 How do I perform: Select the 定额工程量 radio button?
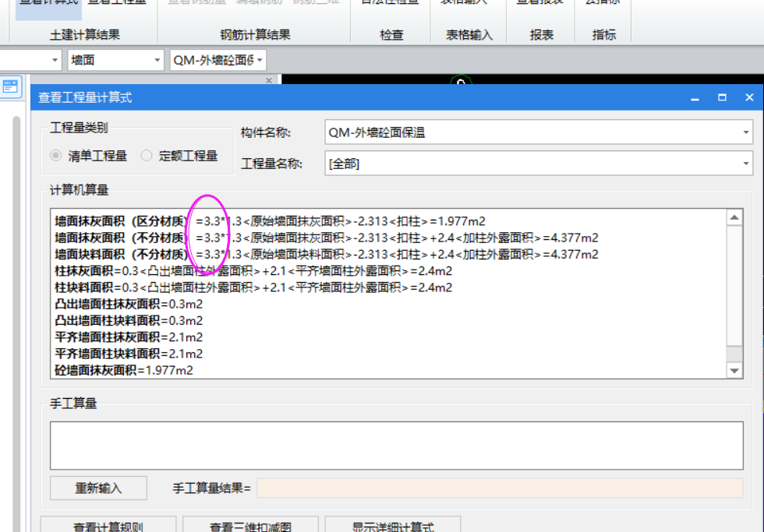pos(147,156)
